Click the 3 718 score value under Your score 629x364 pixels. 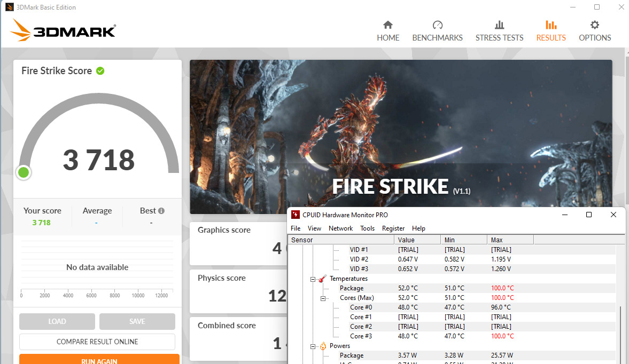click(41, 223)
